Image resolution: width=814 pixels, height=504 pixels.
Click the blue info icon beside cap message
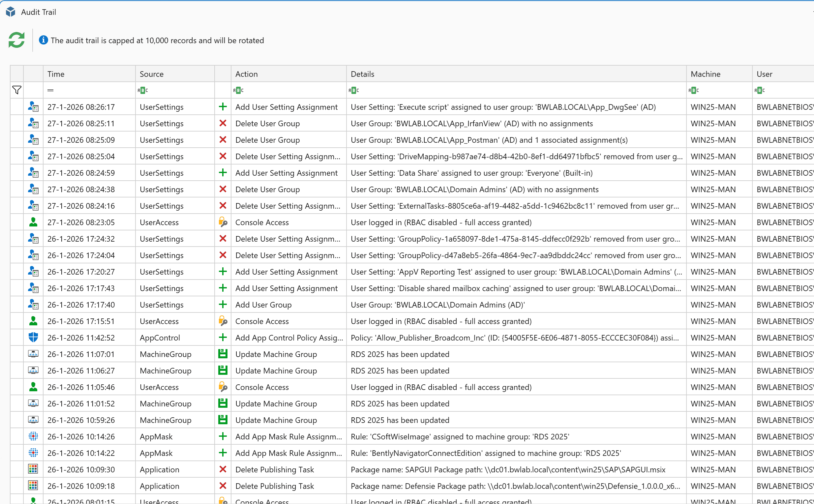43,40
